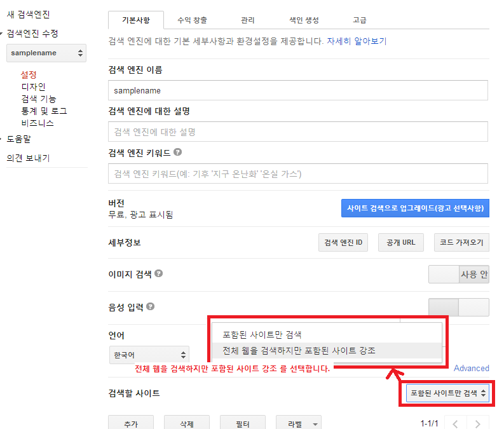Image resolution: width=504 pixels, height=429 pixels.
Task: Click help icon next to 검색 엔진 키워드
Action: pyautogui.click(x=178, y=153)
